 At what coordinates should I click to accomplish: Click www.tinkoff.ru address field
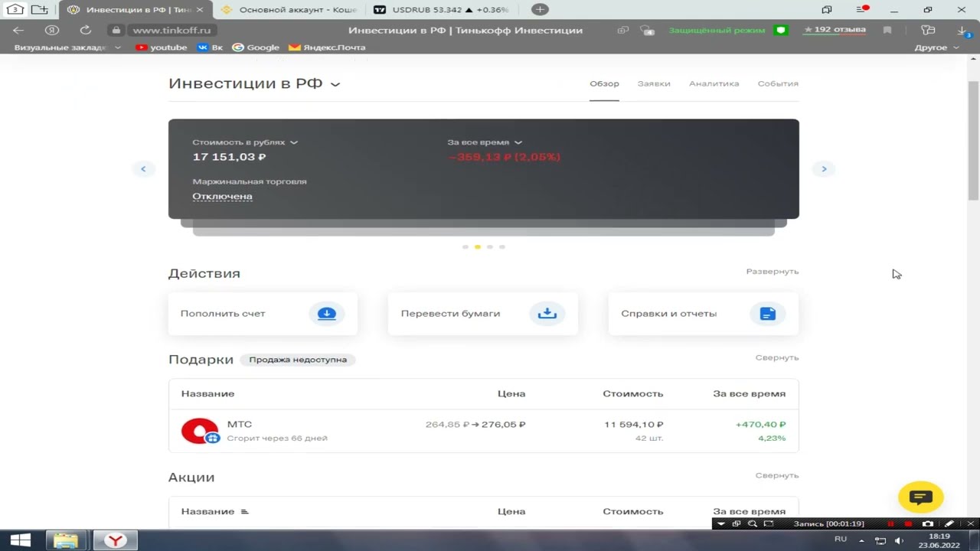(x=171, y=30)
